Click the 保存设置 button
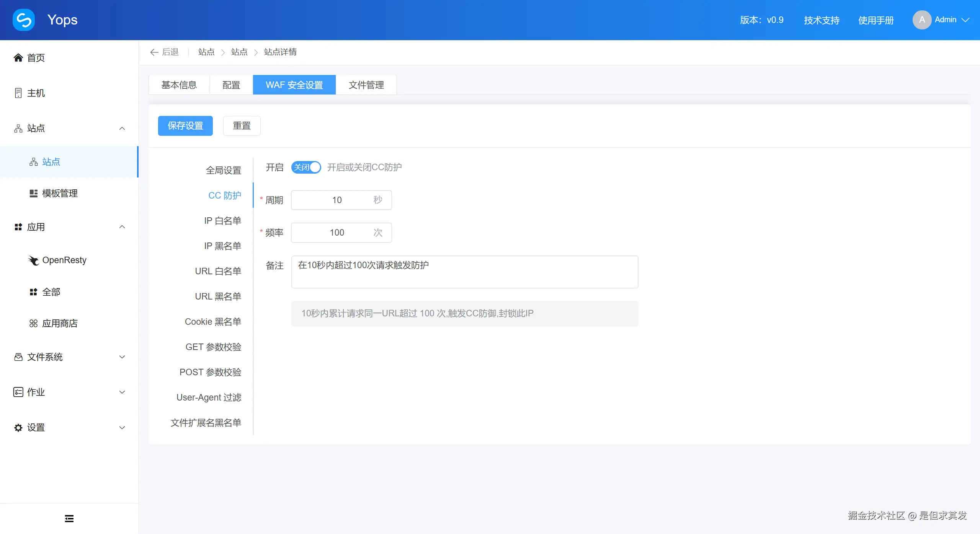Viewport: 980px width, 534px height. (185, 126)
